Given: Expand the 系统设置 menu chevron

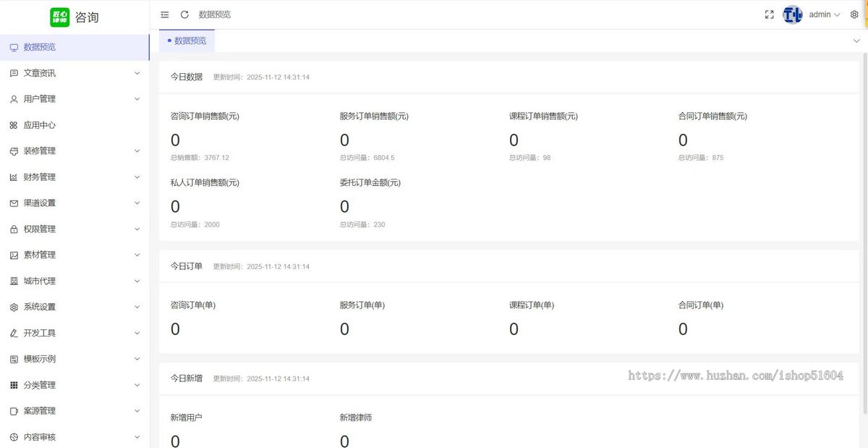Looking at the screenshot, I should tap(137, 306).
